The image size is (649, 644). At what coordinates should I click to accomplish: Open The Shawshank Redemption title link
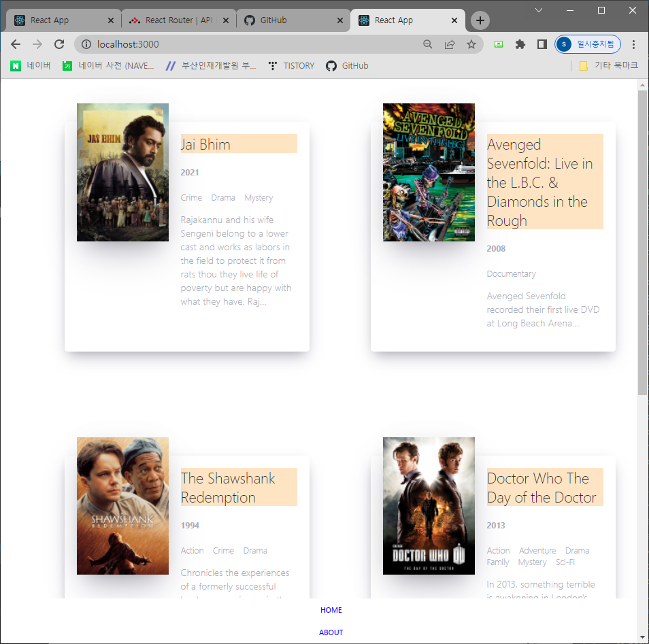coord(239,487)
